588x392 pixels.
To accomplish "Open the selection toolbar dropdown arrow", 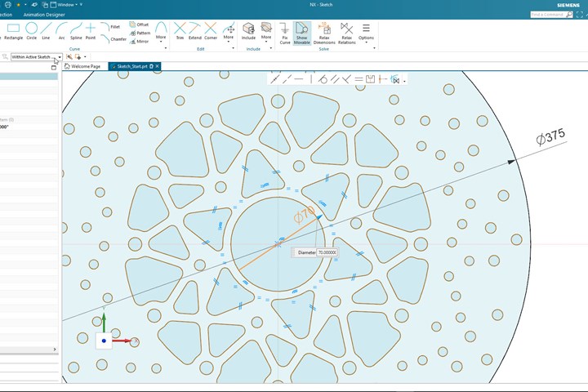I will point(85,57).
